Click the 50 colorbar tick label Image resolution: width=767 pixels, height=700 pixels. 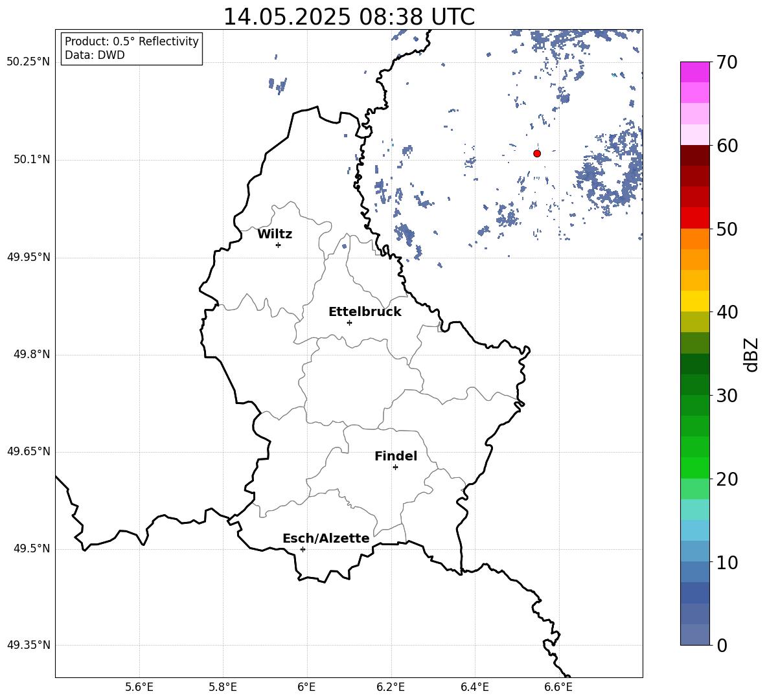coord(727,229)
